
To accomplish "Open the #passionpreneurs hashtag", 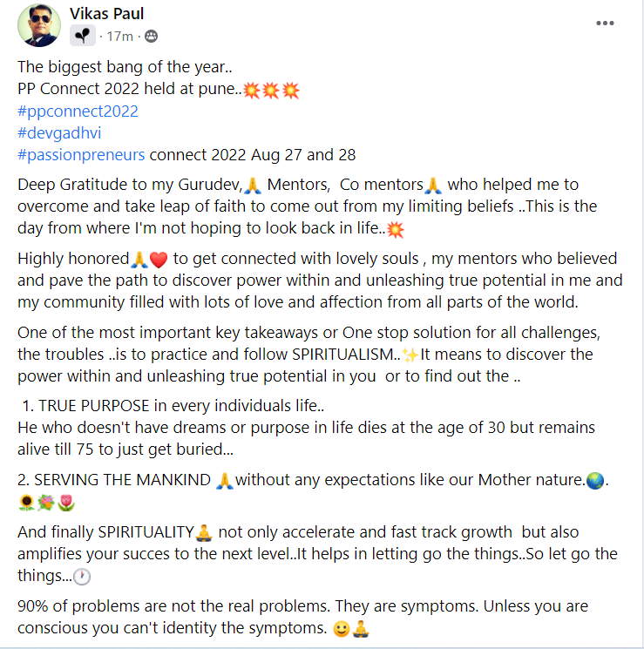I will (x=81, y=155).
